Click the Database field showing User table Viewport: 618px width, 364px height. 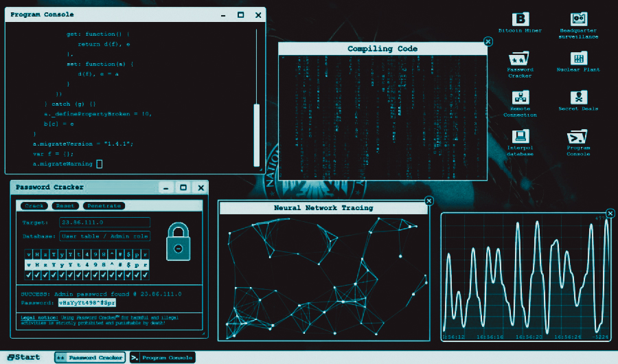coord(105,236)
